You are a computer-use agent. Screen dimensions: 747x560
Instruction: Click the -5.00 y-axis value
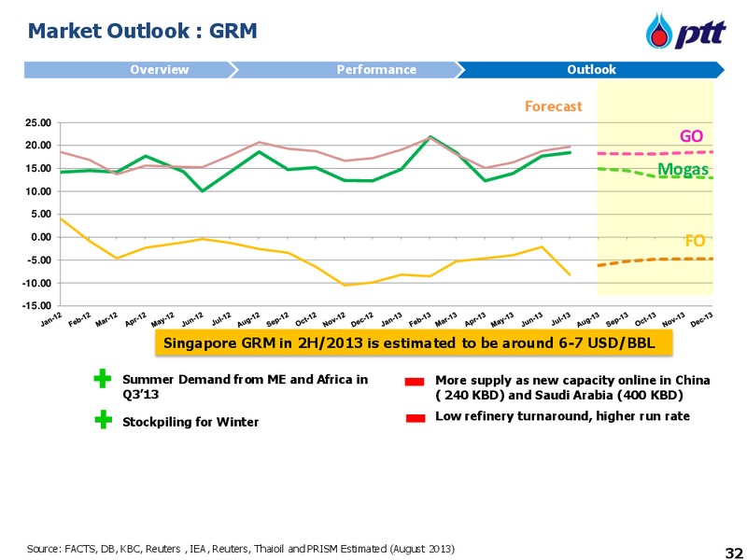pos(38,260)
